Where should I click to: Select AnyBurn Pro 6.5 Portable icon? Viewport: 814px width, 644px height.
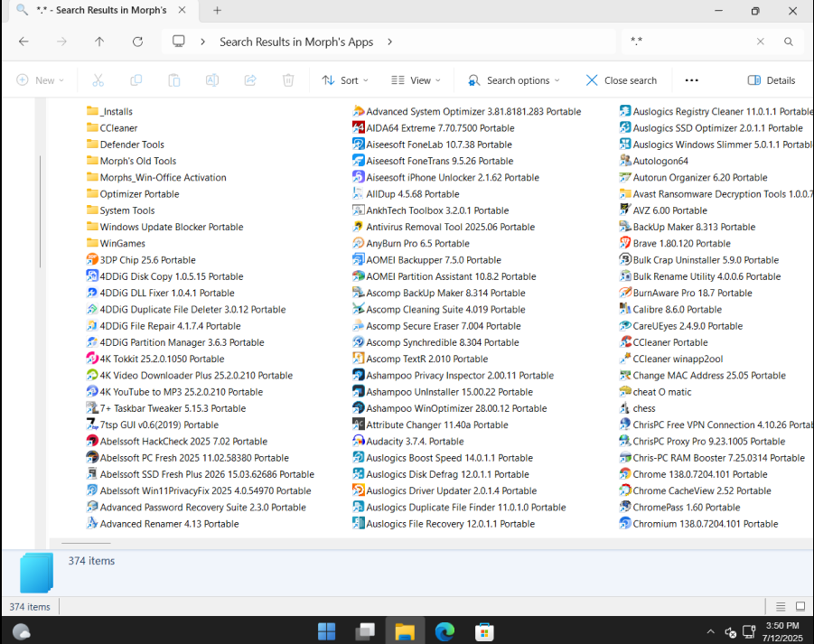point(358,243)
